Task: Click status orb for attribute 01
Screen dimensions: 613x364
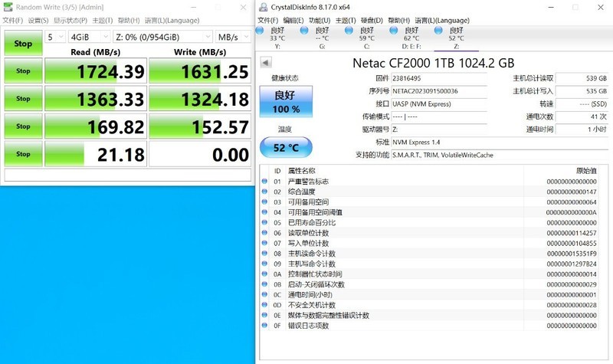Action: [x=265, y=182]
